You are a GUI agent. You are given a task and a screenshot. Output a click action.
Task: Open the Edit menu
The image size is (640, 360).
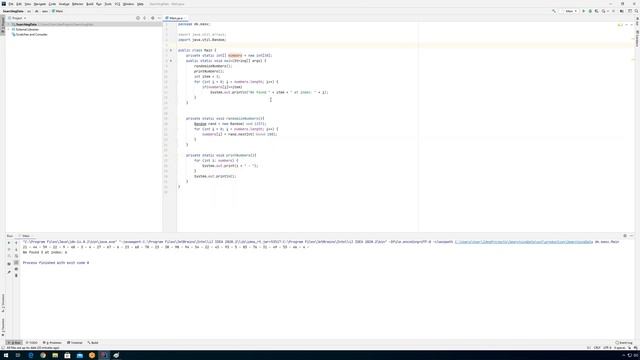click(19, 4)
